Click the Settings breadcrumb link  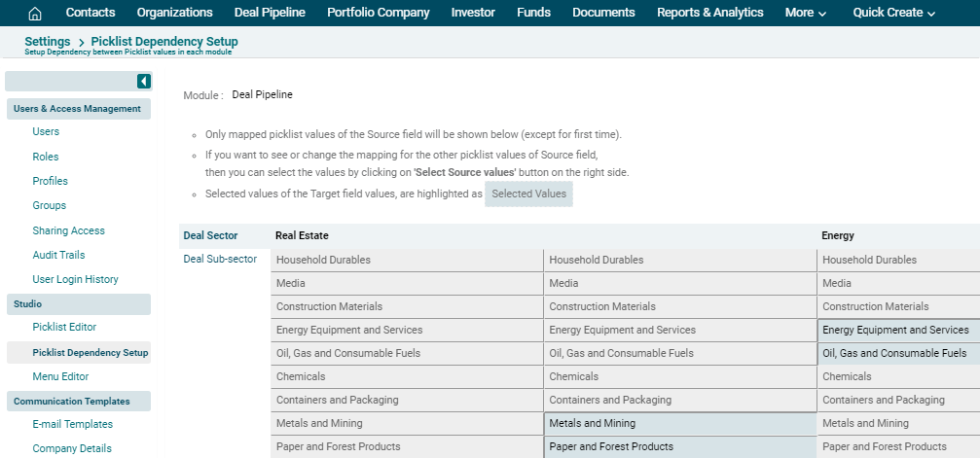coord(47,42)
